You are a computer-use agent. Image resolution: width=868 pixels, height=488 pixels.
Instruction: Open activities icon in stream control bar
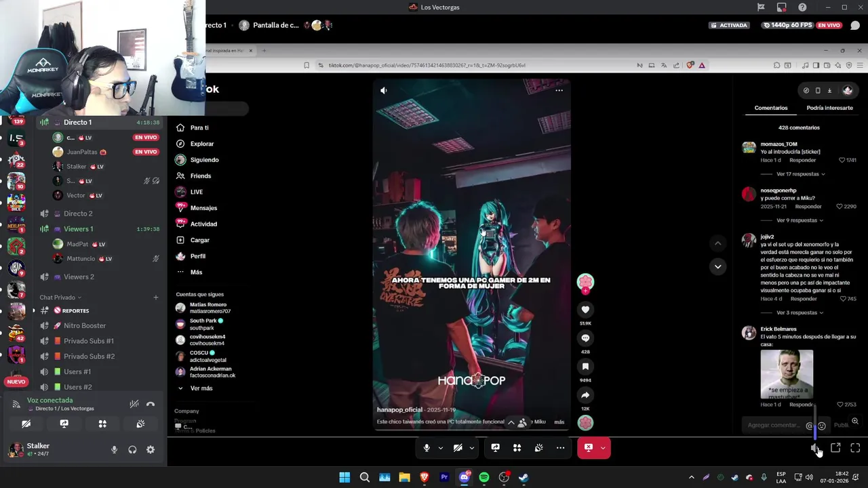point(517,447)
